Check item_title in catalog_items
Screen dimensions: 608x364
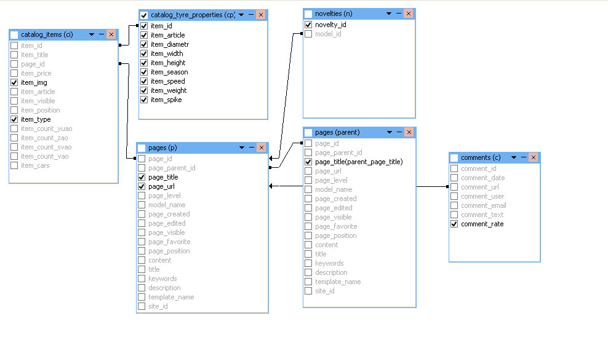click(14, 55)
